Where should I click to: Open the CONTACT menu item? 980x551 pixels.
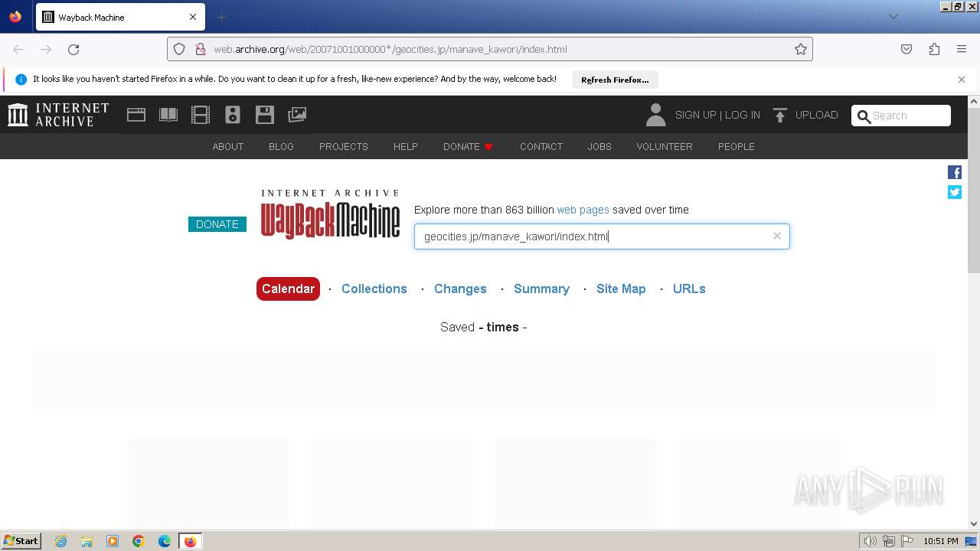click(541, 146)
